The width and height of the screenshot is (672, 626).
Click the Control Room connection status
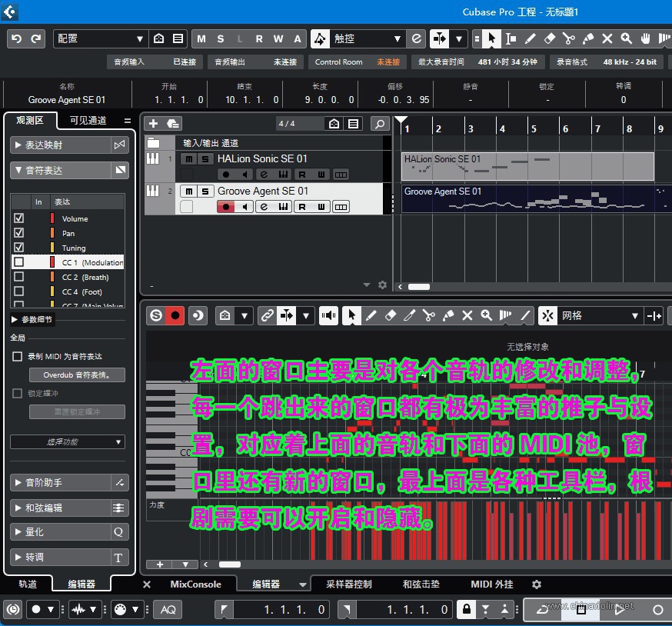point(358,62)
